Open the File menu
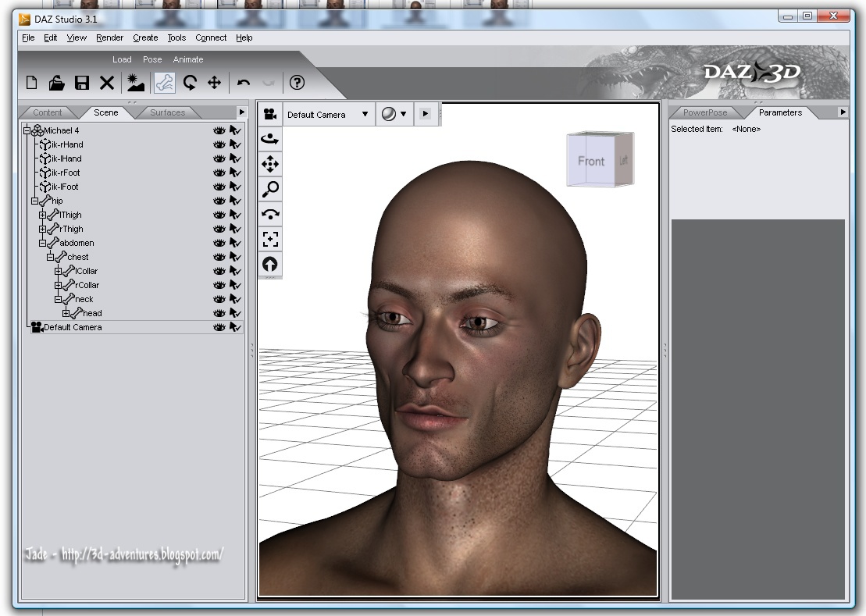The height and width of the screenshot is (616, 866). (x=28, y=37)
